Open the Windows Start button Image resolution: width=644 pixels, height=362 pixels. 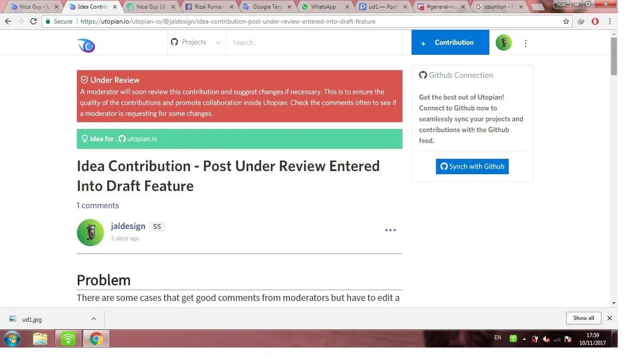click(x=12, y=339)
